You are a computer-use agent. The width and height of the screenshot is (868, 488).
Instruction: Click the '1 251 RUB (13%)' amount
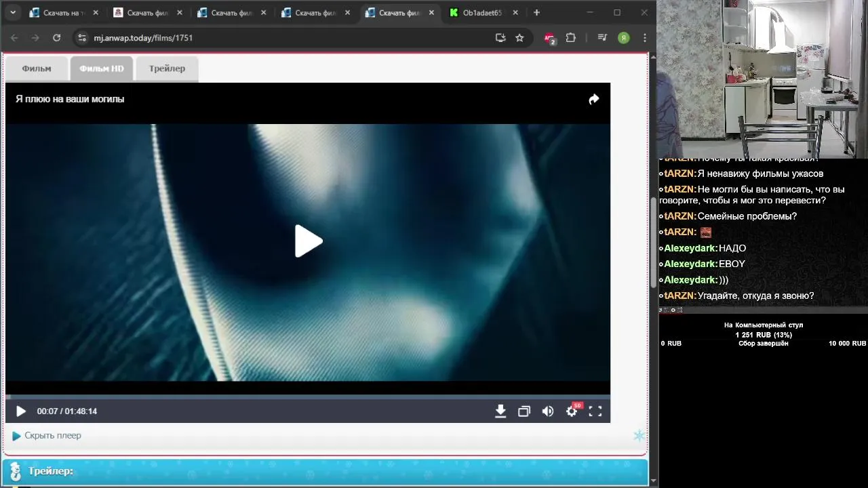click(764, 335)
